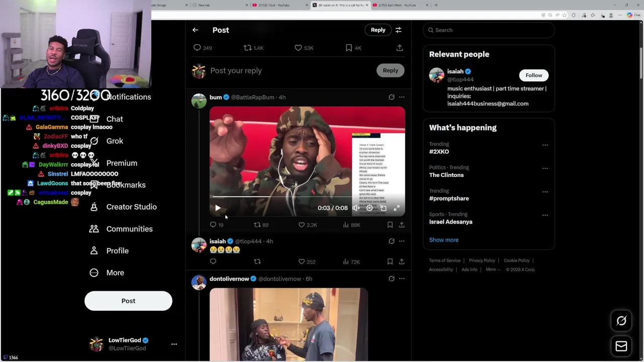Play the bum video reply
Viewport: 644px width, 362px height.
pos(218,208)
